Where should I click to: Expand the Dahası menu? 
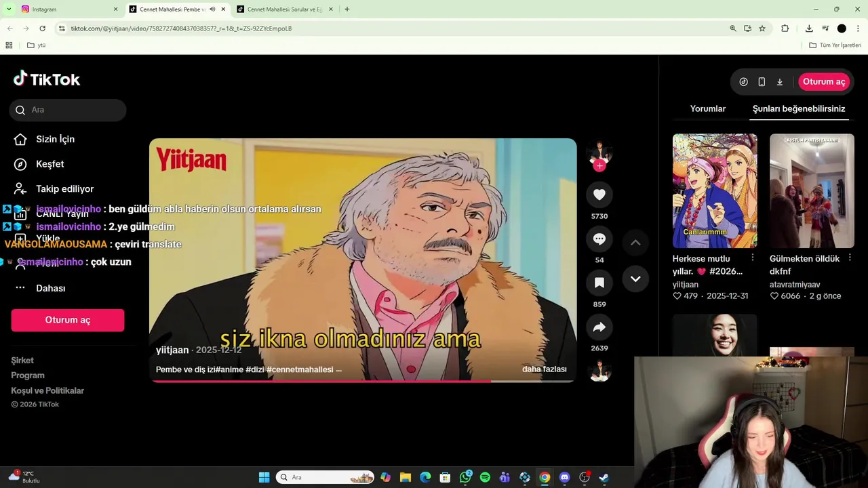[40, 288]
